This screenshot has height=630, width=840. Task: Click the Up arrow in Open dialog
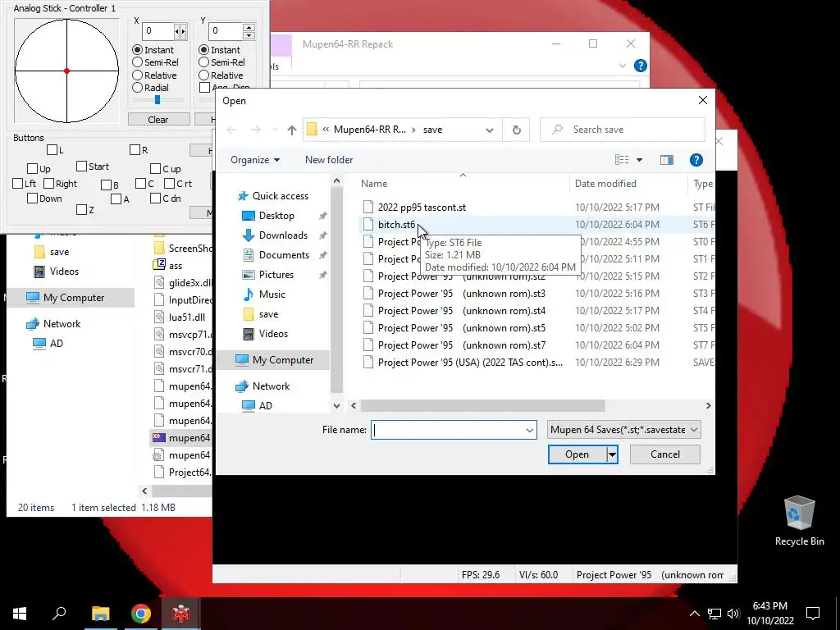coord(291,130)
